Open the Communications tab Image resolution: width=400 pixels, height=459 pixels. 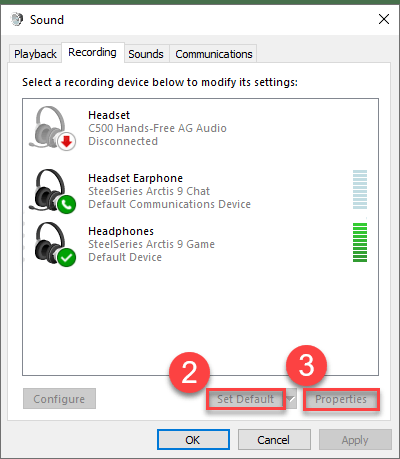(214, 54)
